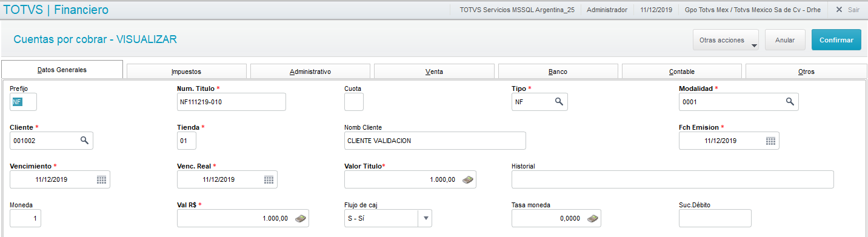Open the Administrativo tab
The height and width of the screenshot is (237, 868).
pyautogui.click(x=310, y=72)
